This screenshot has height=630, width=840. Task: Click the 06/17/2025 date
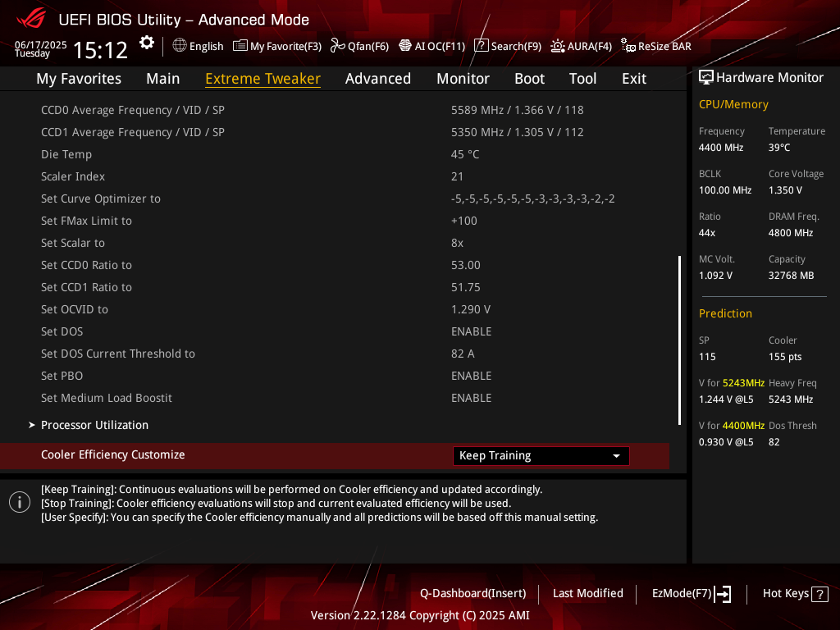pos(41,44)
